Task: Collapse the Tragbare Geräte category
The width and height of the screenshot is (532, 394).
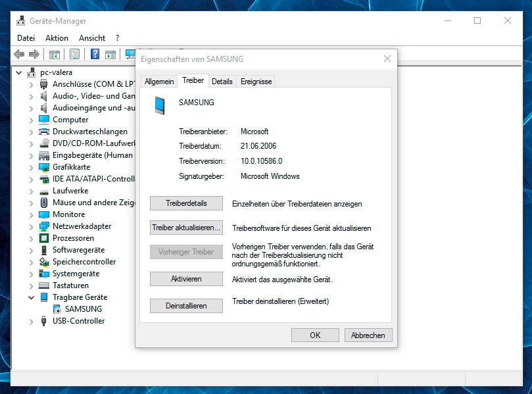Action: click(x=31, y=297)
